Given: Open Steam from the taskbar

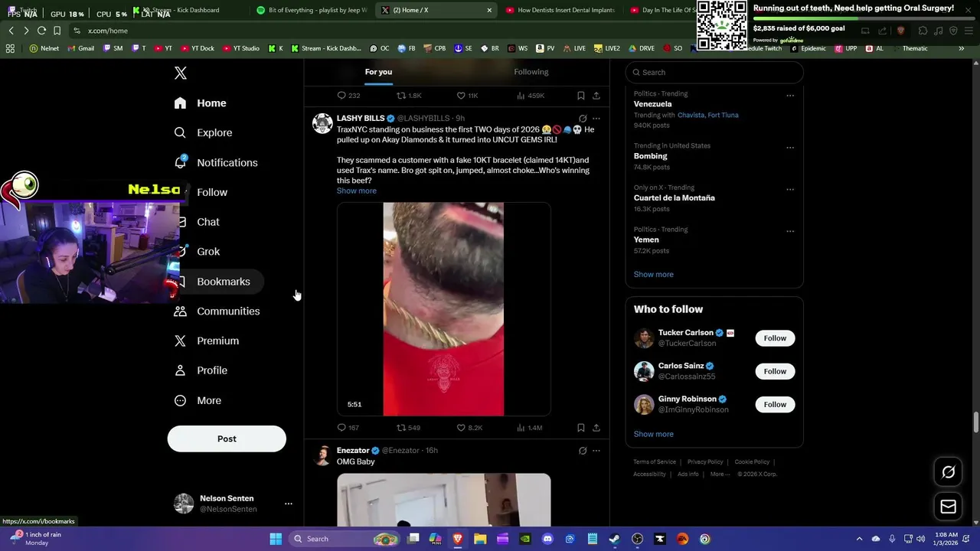Looking at the screenshot, I should click(614, 539).
